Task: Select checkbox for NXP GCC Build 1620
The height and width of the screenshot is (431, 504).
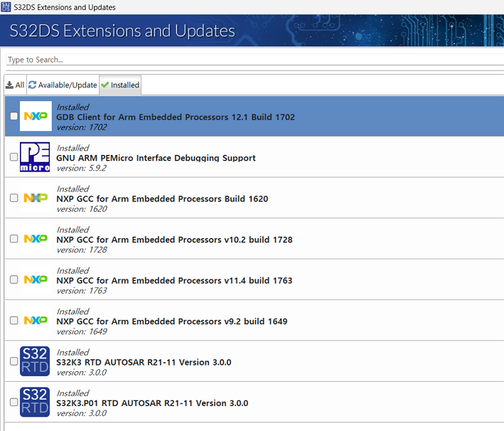Action: click(x=14, y=198)
